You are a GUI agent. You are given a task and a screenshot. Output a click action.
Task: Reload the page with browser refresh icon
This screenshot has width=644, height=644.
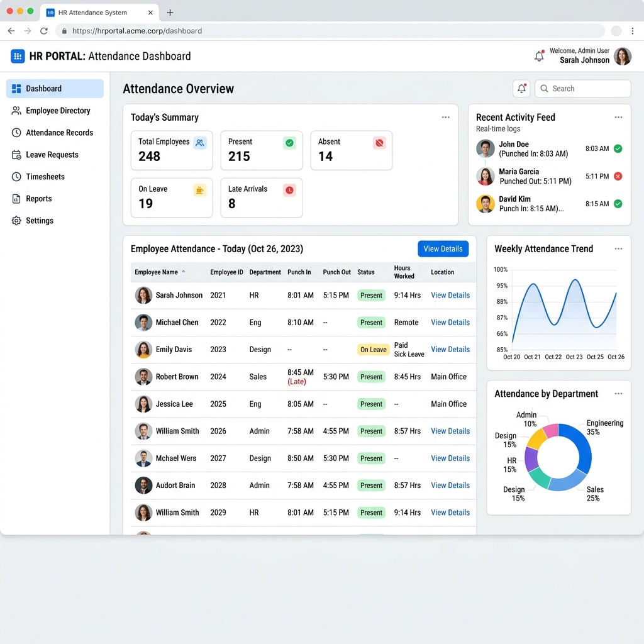coord(44,31)
